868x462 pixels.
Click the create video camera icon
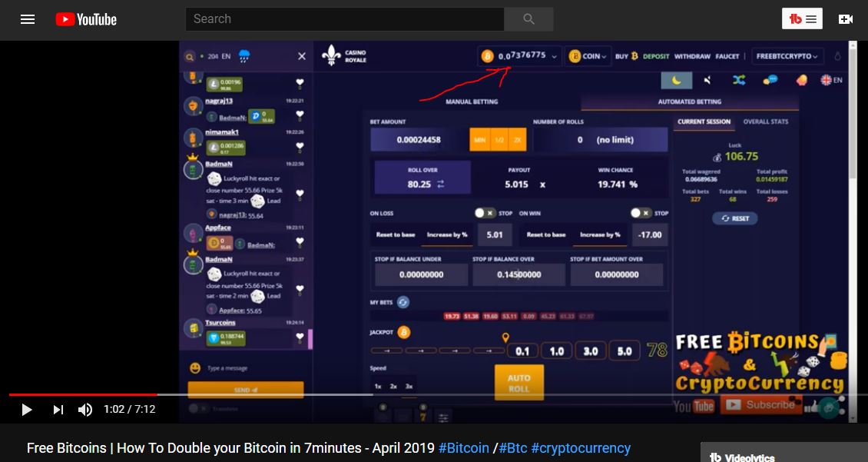pos(845,19)
